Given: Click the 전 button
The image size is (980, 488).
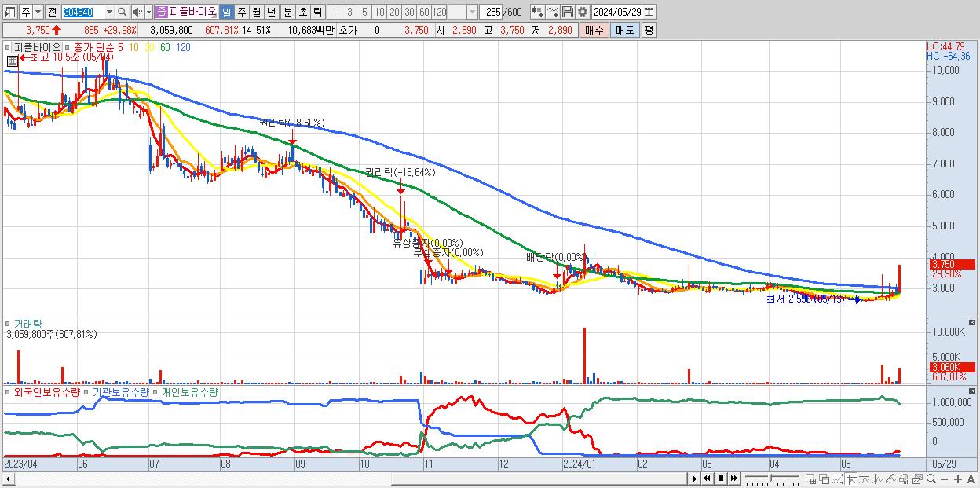Looking at the screenshot, I should [52, 12].
